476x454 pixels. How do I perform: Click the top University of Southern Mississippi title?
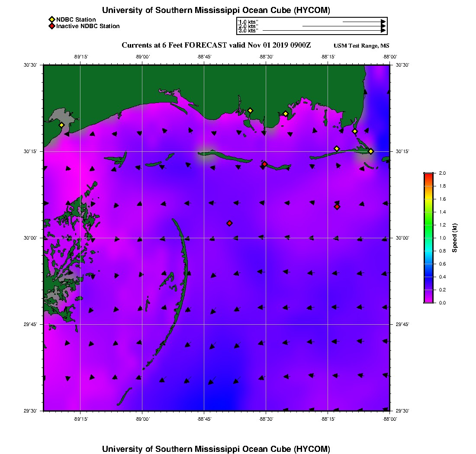[216, 10]
